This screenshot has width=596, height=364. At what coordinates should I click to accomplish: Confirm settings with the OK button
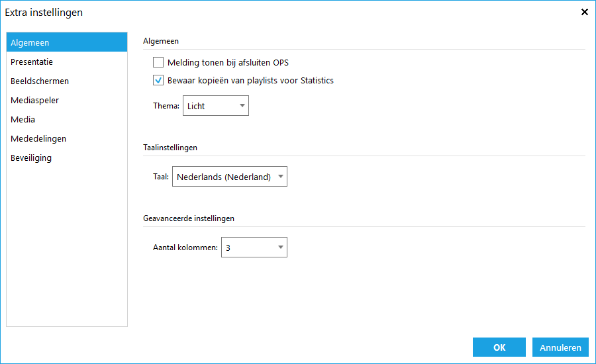499,347
